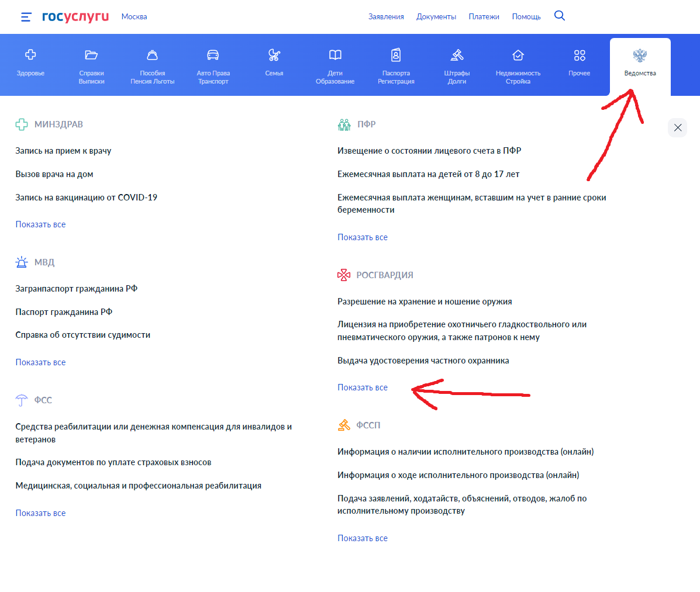
Task: Click the РОСГВАРДИЯ section heading
Action: click(384, 275)
